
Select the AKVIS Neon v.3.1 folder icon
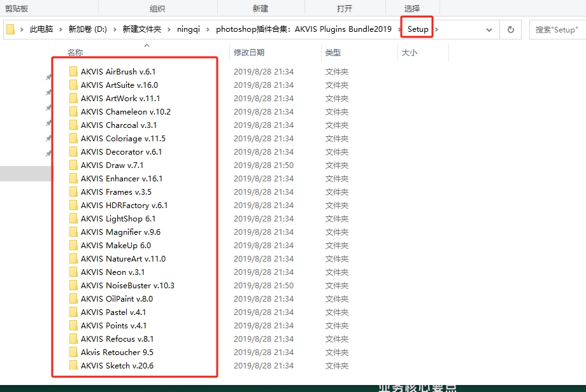[x=73, y=272]
